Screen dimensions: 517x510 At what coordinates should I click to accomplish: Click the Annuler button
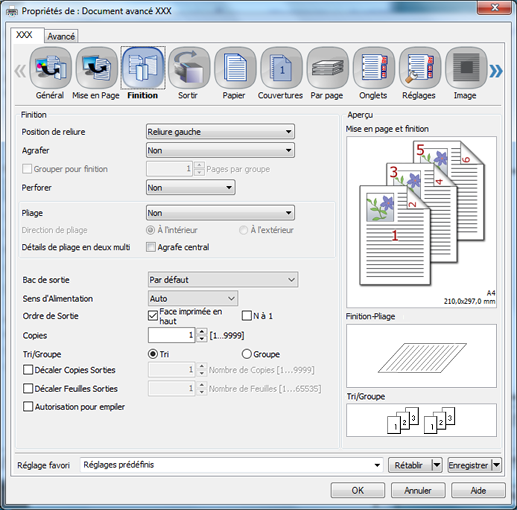418,490
